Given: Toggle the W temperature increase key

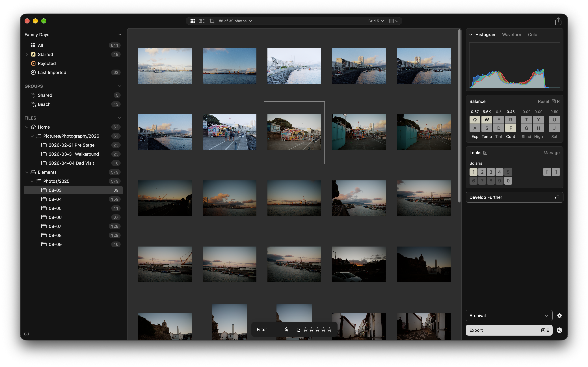Looking at the screenshot, I should click(x=487, y=120).
